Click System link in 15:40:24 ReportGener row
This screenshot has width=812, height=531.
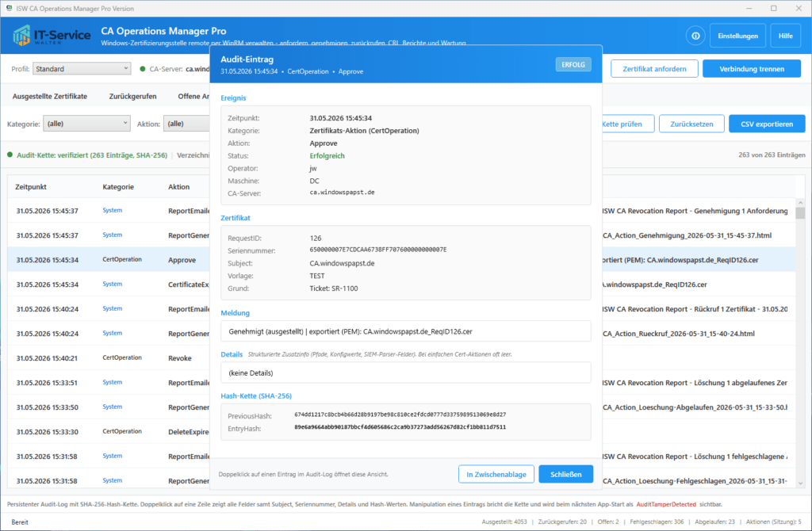113,333
